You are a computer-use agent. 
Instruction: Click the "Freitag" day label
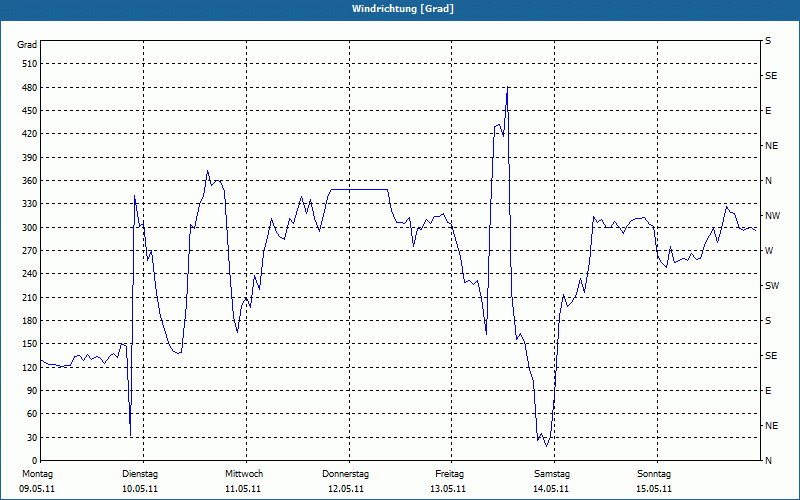click(449, 474)
